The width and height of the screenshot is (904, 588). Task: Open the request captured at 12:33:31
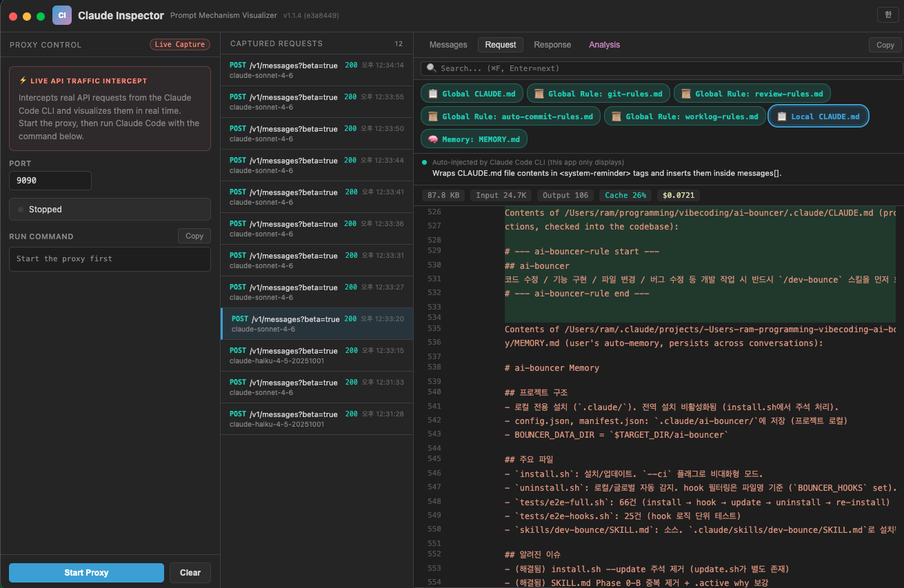(x=317, y=261)
